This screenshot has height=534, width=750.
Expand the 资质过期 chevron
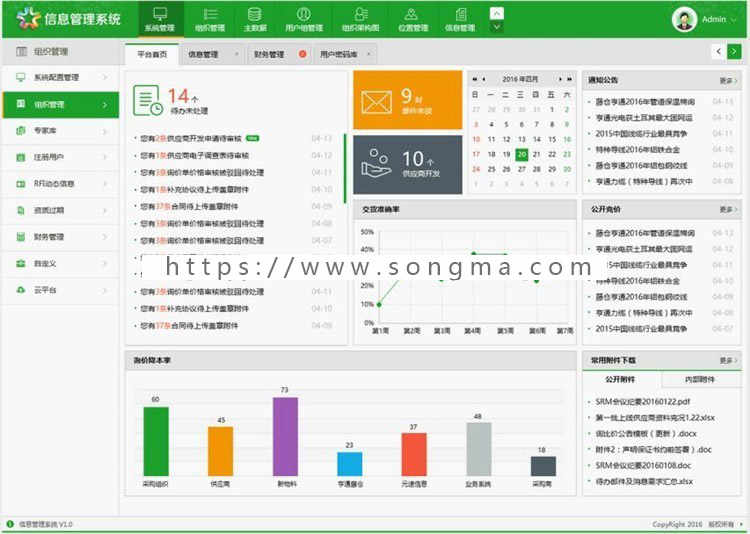(x=105, y=211)
